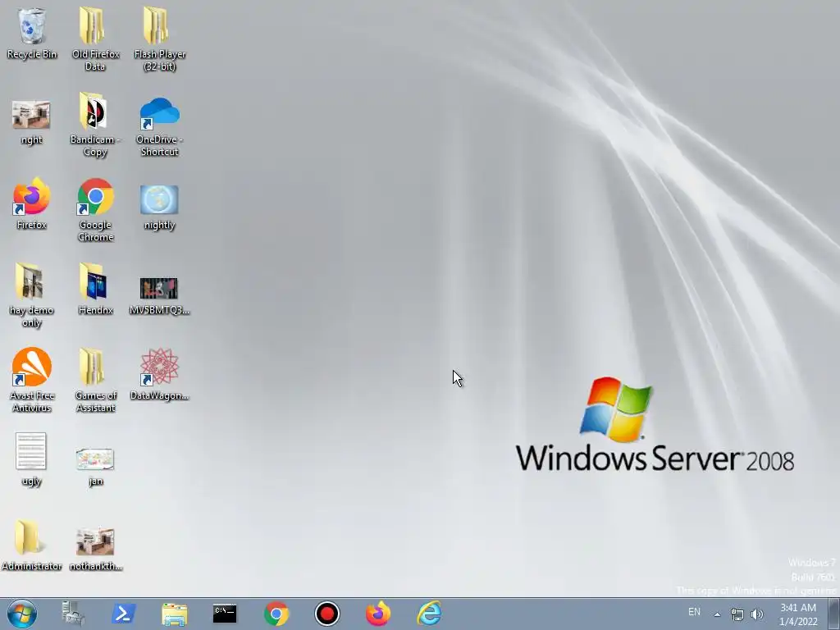Launch Google Chrome from the taskbar
The height and width of the screenshot is (630, 840).
point(276,614)
